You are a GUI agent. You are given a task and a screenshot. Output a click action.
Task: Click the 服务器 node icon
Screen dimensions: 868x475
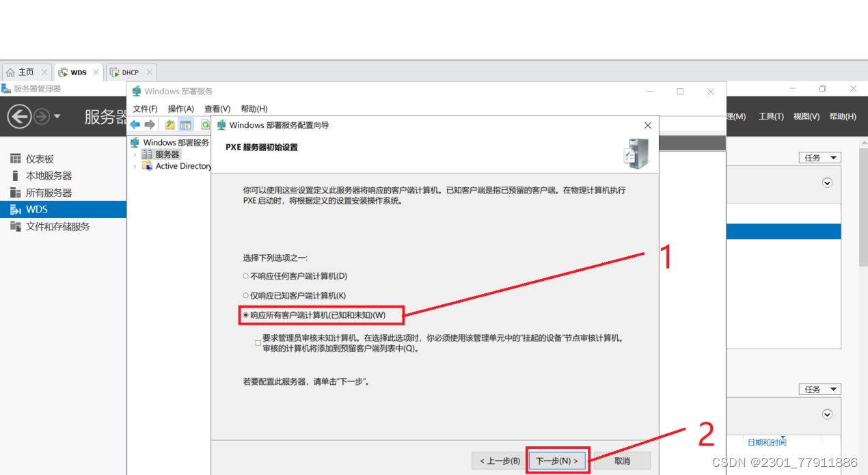[147, 154]
